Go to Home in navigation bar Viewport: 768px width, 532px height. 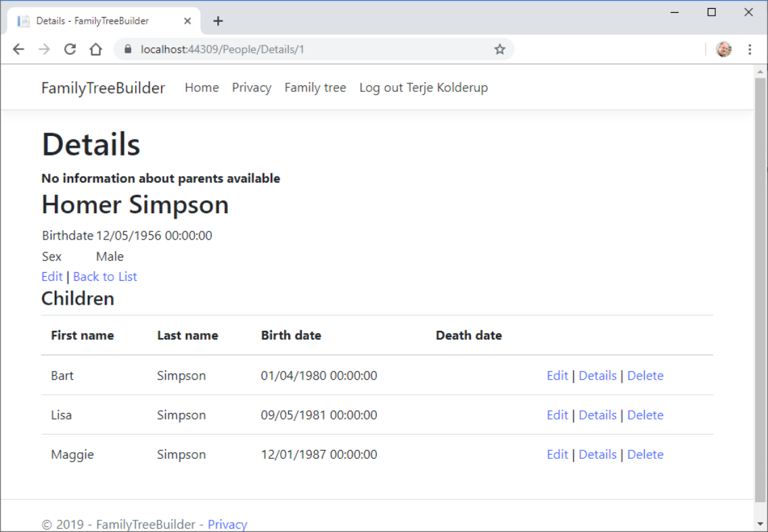(202, 87)
